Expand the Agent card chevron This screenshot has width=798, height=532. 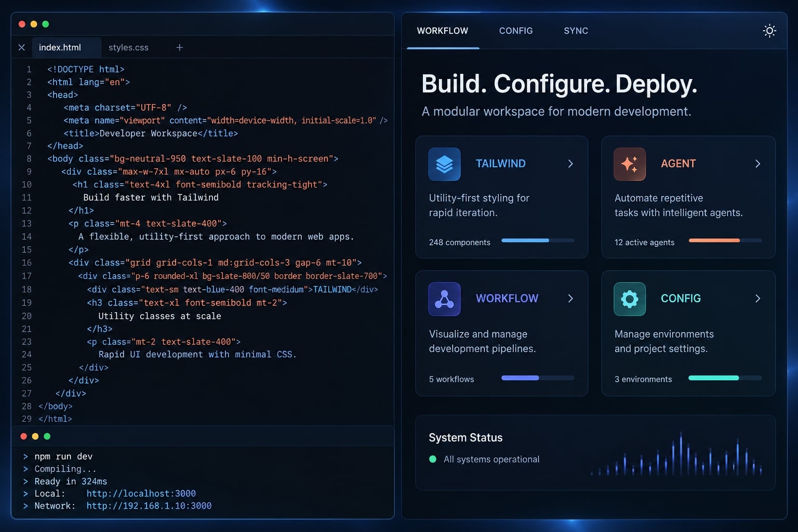click(757, 164)
